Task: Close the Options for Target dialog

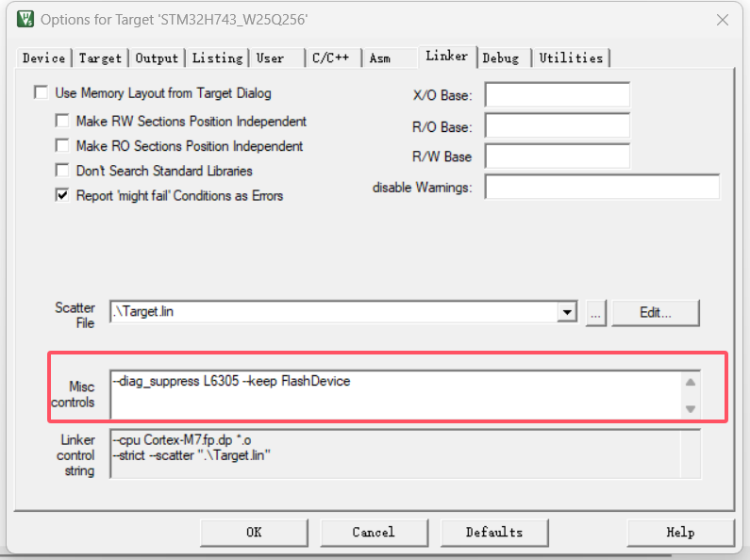Action: click(x=723, y=20)
